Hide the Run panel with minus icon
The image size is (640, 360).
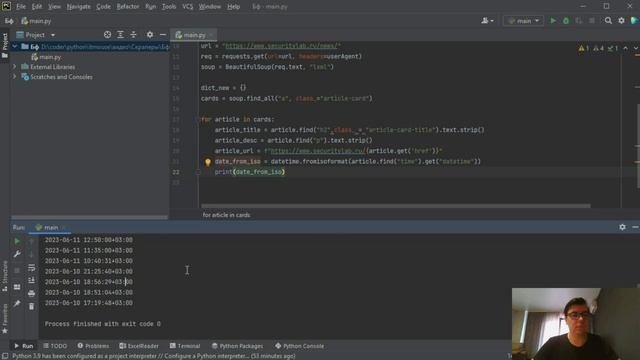coord(635,227)
